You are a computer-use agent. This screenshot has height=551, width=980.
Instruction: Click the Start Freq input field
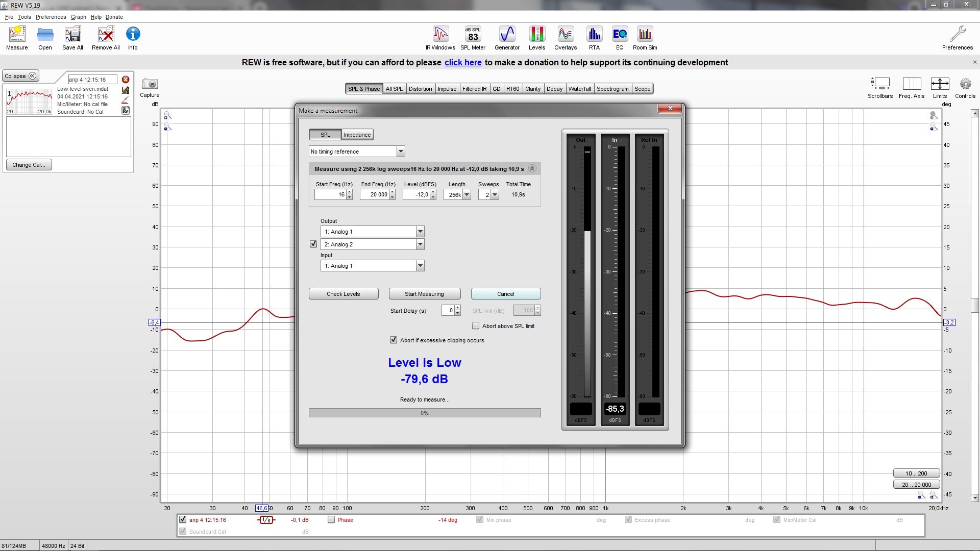point(331,195)
